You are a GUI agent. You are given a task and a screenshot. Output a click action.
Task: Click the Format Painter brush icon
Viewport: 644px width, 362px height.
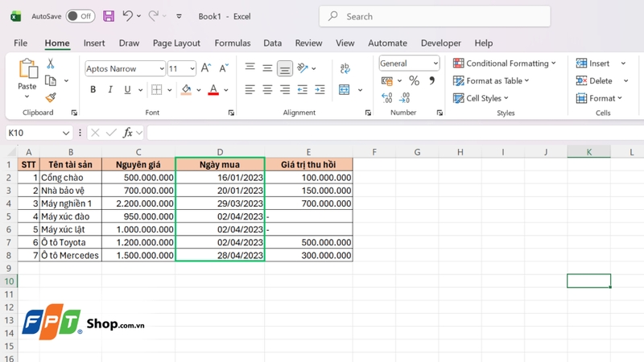(x=51, y=97)
